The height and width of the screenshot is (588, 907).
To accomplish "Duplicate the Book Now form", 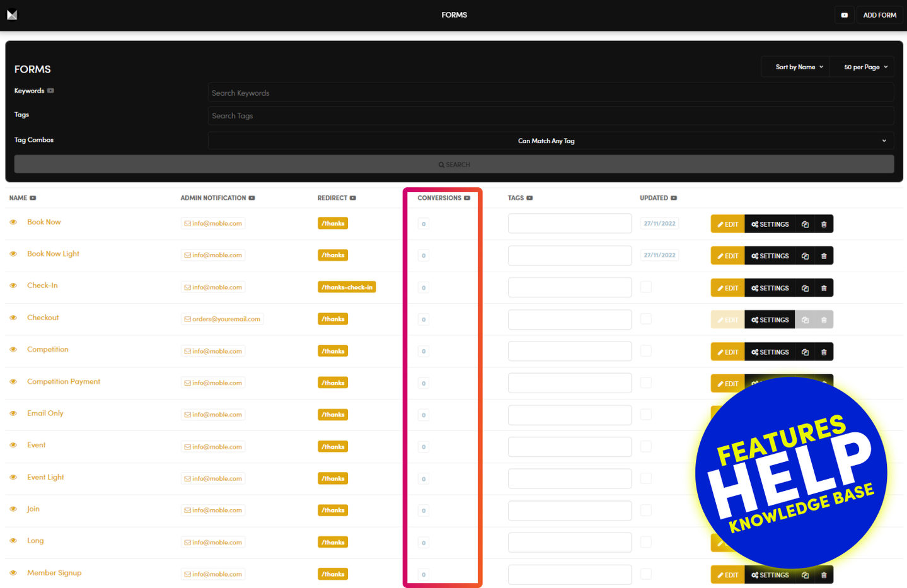I will [x=805, y=224].
